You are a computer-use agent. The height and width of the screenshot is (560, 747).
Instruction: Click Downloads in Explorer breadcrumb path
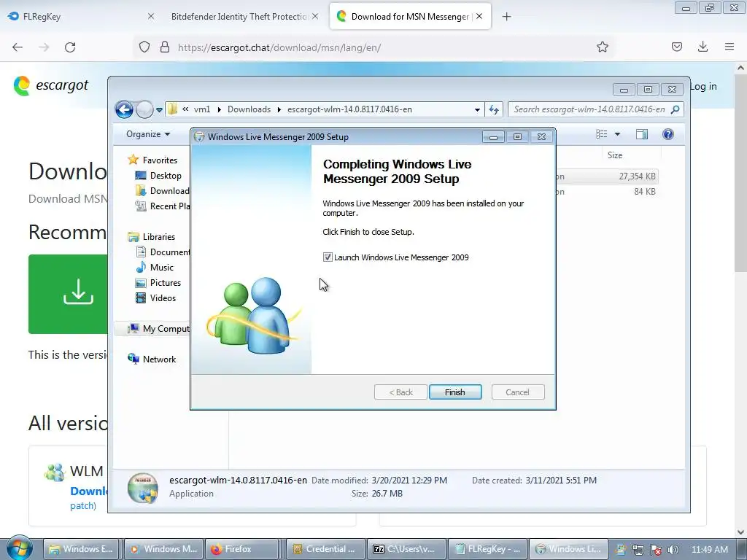pyautogui.click(x=249, y=109)
